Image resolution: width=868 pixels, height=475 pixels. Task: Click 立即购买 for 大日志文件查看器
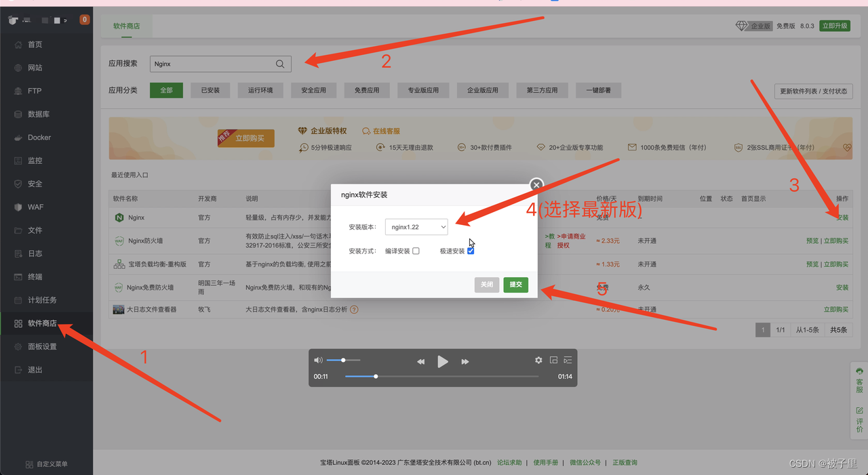click(x=836, y=310)
